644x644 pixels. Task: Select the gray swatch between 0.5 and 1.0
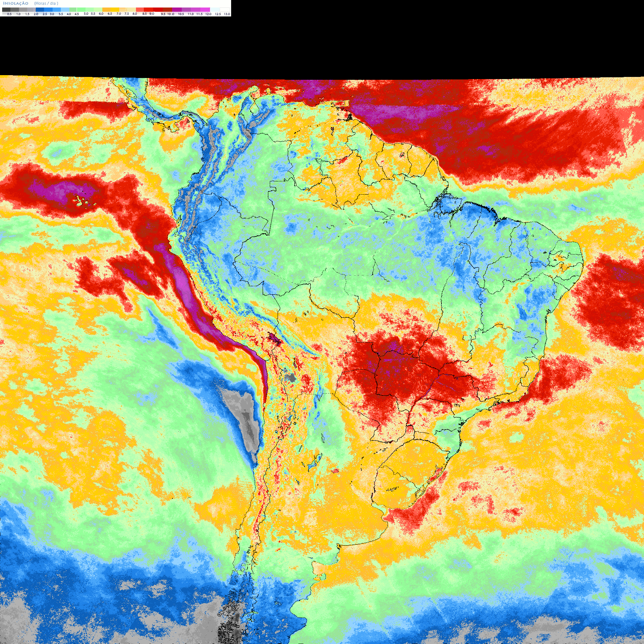click(x=15, y=10)
